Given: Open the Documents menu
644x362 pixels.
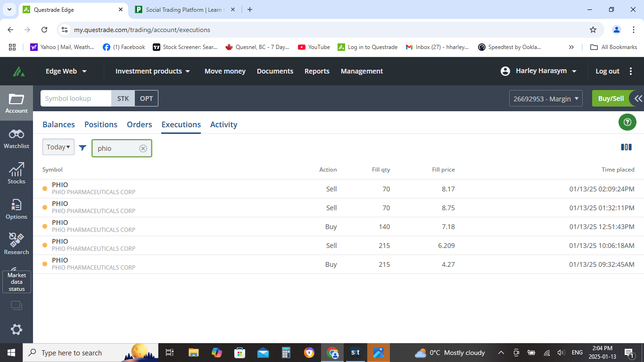Looking at the screenshot, I should [275, 71].
